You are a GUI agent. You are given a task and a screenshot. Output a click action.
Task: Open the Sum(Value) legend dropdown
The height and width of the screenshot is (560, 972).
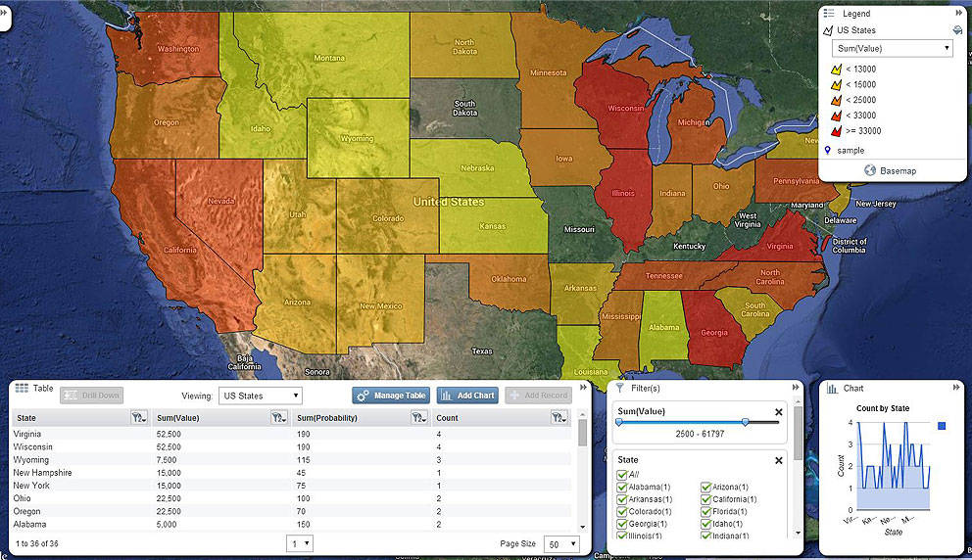pyautogui.click(x=892, y=48)
